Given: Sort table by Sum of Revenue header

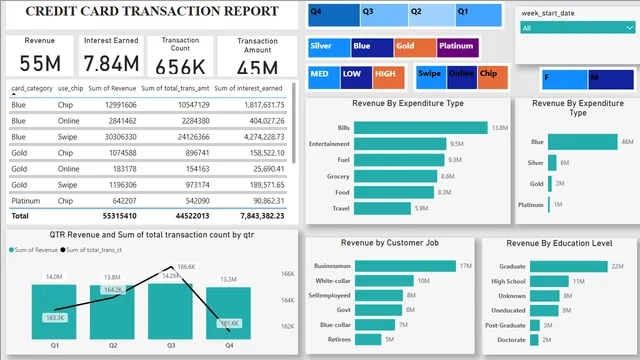Looking at the screenshot, I should [112, 88].
